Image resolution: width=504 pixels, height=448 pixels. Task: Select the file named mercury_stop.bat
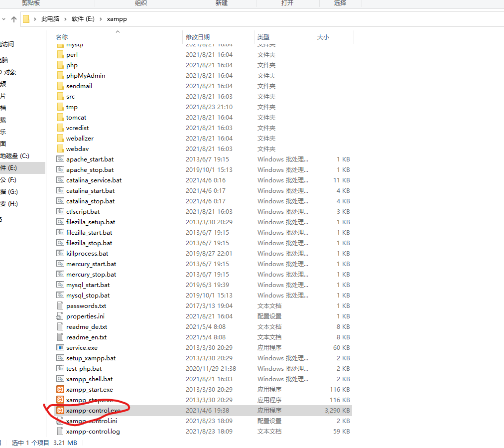pos(91,275)
